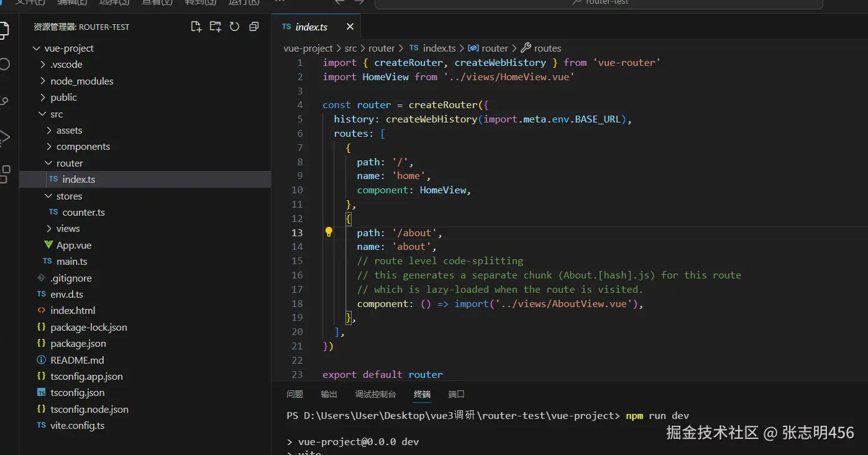The image size is (868, 455).
Task: Switch to the 调试控制台 panel tab
Action: click(375, 394)
